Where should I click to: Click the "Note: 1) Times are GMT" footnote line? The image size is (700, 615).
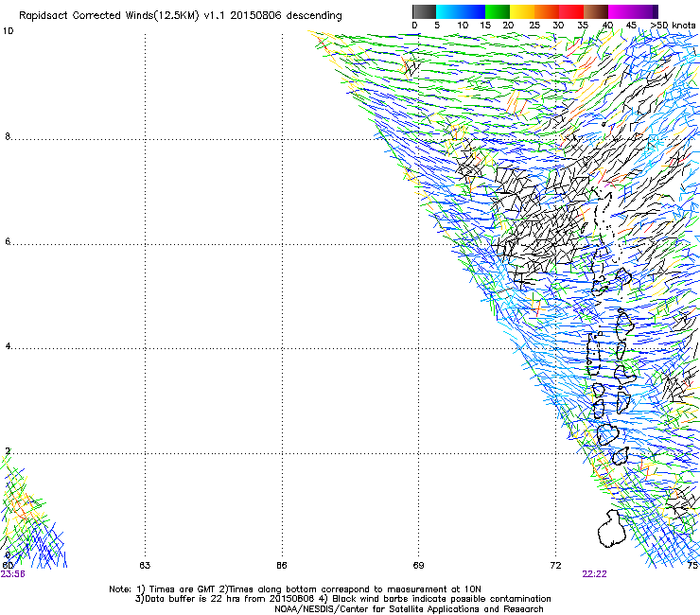click(294, 589)
